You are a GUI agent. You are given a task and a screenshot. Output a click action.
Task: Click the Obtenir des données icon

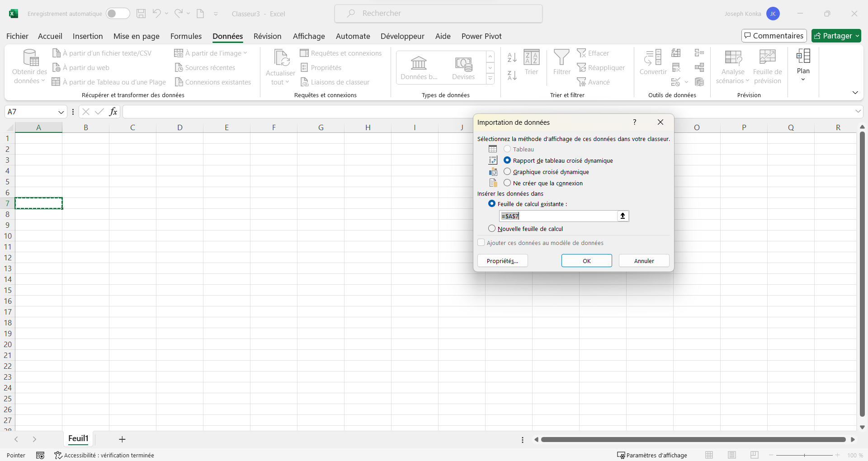[30, 57]
